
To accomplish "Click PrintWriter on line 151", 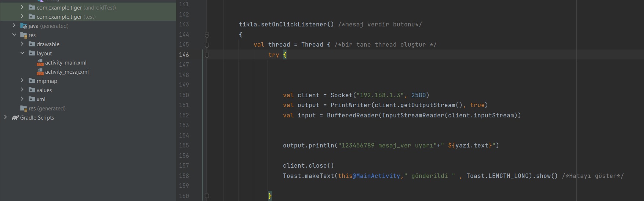I will tap(351, 105).
